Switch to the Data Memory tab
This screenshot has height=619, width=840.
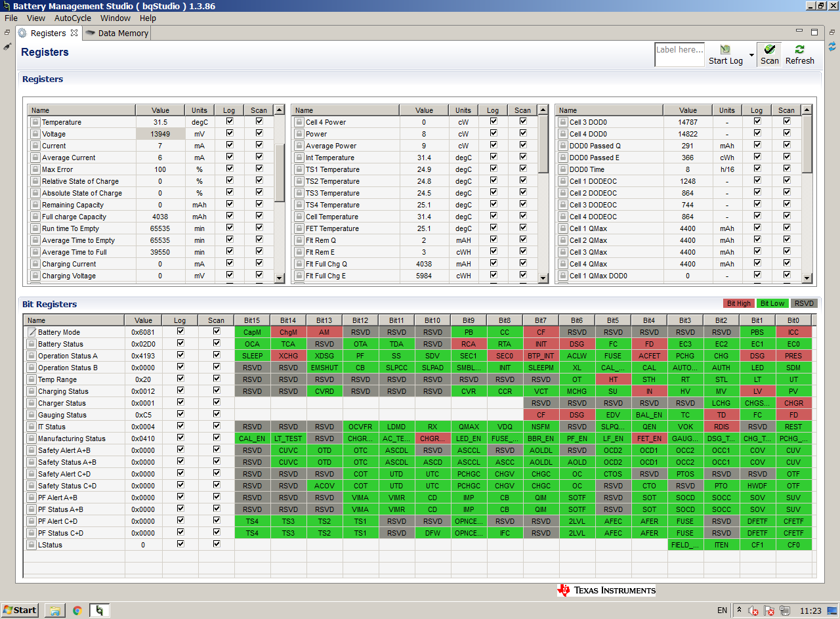(x=117, y=33)
